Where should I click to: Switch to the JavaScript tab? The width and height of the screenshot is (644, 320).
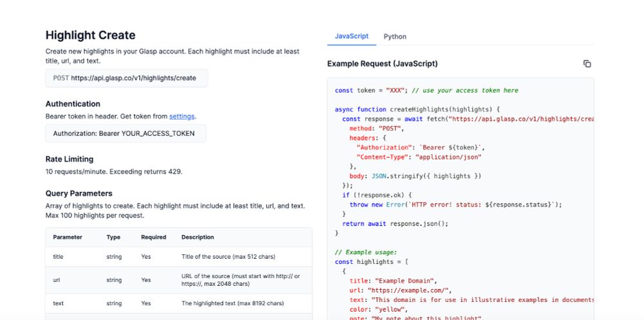(352, 36)
